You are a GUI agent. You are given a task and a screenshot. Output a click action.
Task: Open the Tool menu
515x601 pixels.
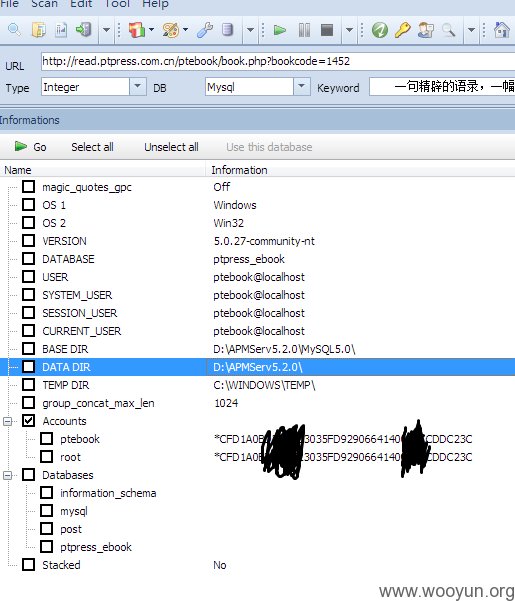(x=117, y=4)
